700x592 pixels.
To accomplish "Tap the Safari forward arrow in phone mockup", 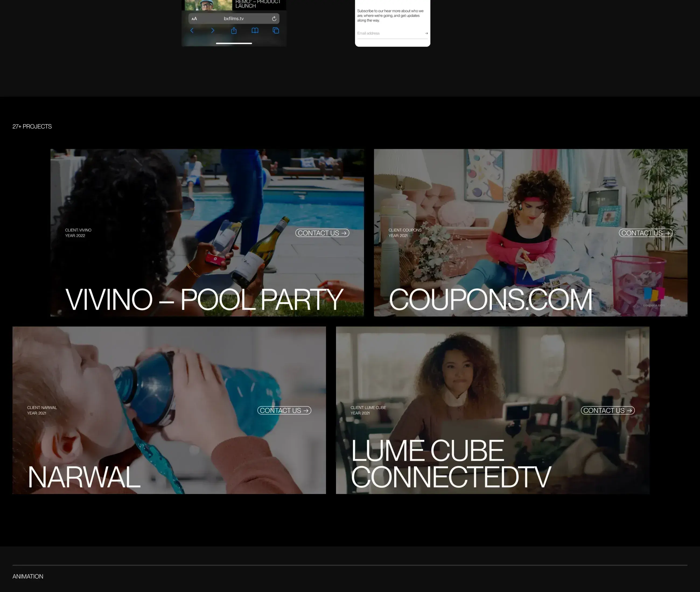I will point(212,30).
